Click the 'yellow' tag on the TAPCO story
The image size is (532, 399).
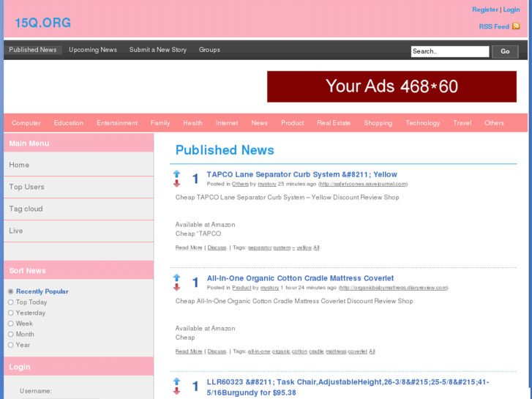[304, 247]
